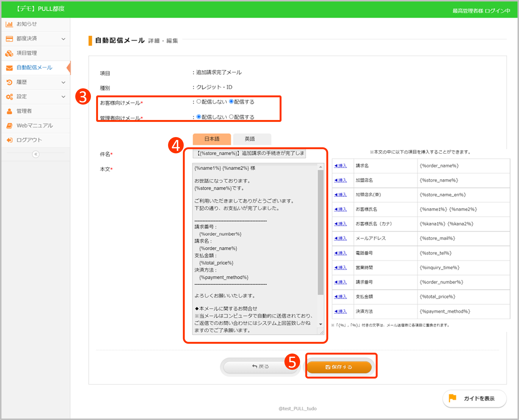Select 配信する for 管理者向けメール

click(231, 117)
